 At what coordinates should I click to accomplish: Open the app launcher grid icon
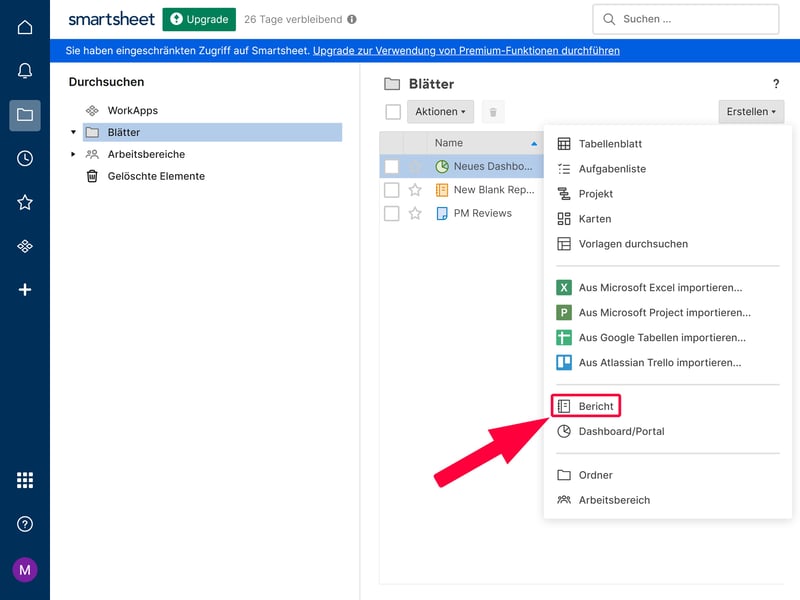click(x=25, y=480)
